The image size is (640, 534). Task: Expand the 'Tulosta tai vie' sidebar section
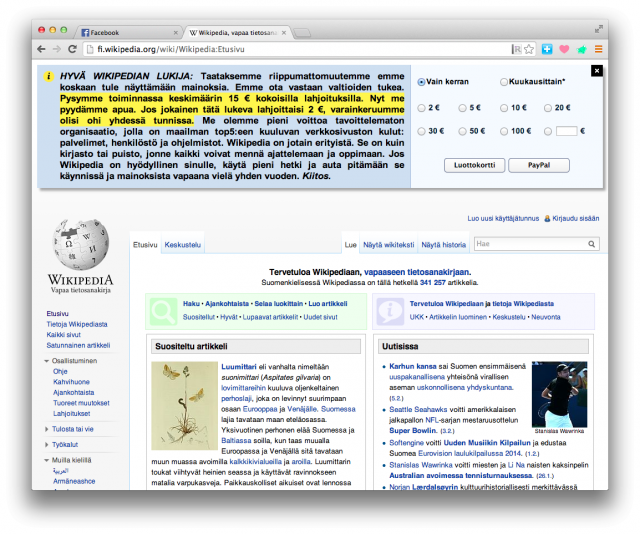pos(47,429)
